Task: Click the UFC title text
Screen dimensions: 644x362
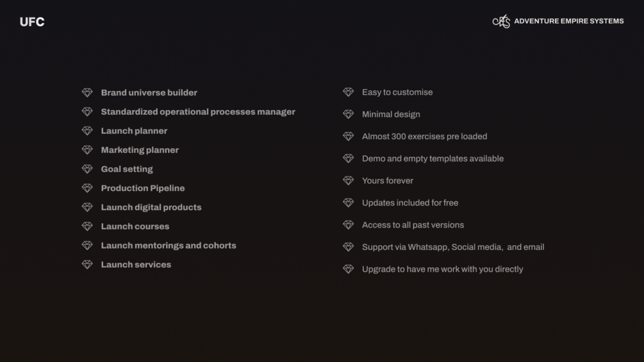Action: coord(32,22)
